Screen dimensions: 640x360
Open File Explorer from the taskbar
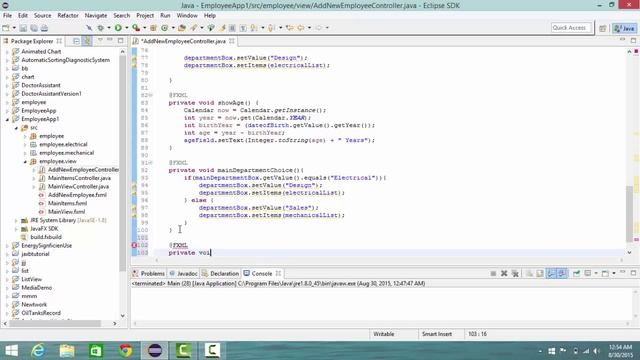[x=67, y=350]
